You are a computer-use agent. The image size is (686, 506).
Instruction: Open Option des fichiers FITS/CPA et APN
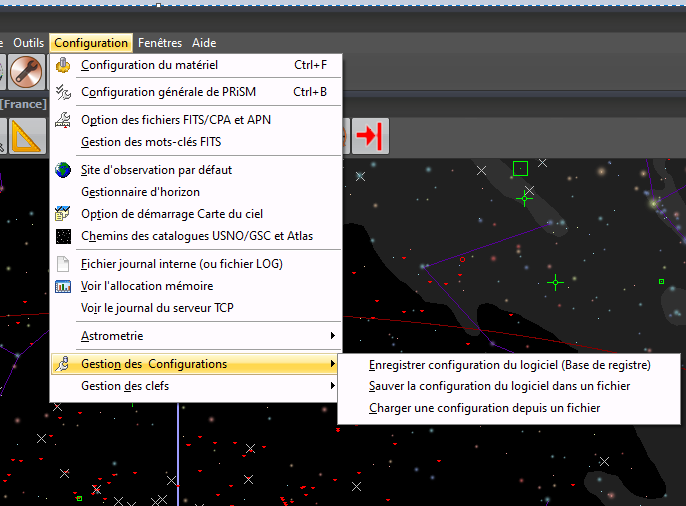point(175,120)
